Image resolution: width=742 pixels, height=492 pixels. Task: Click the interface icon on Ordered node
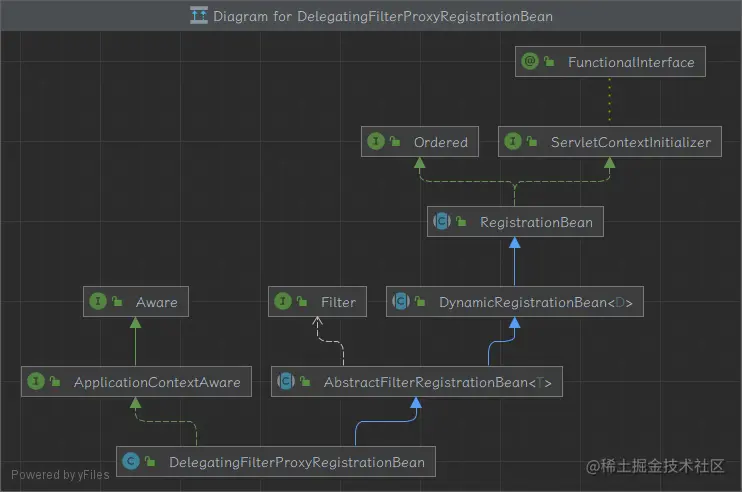click(376, 141)
